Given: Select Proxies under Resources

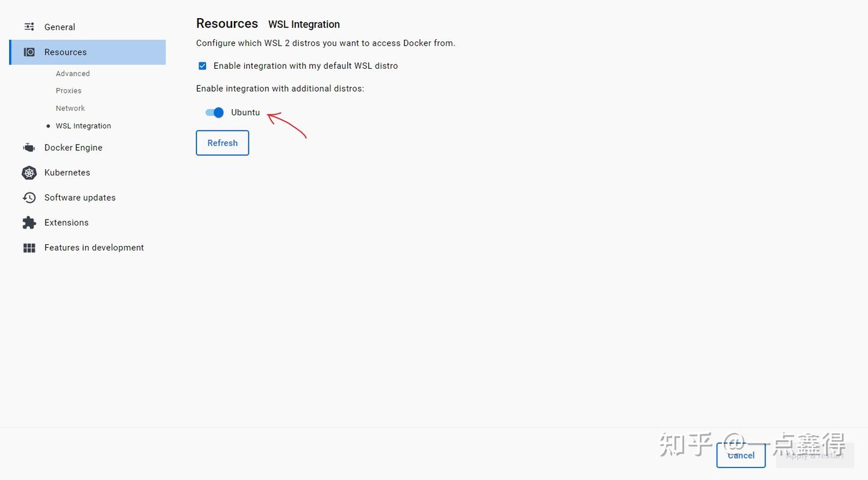Looking at the screenshot, I should click(69, 91).
